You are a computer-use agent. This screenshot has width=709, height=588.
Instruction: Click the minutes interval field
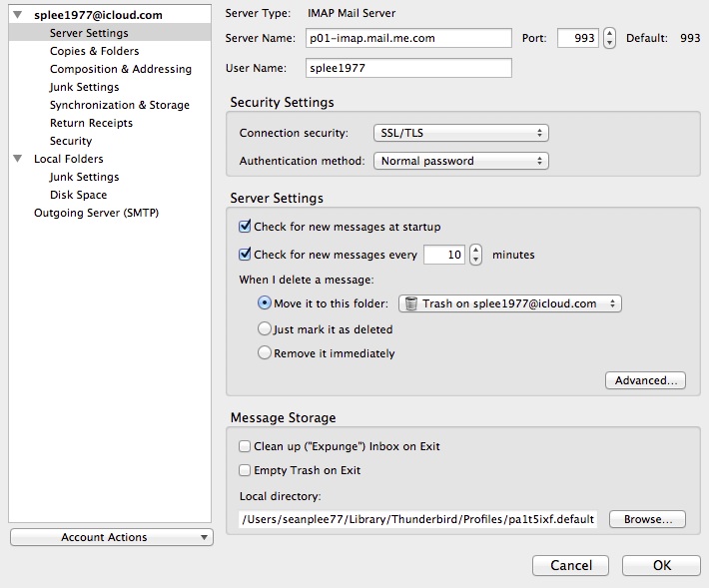(444, 255)
